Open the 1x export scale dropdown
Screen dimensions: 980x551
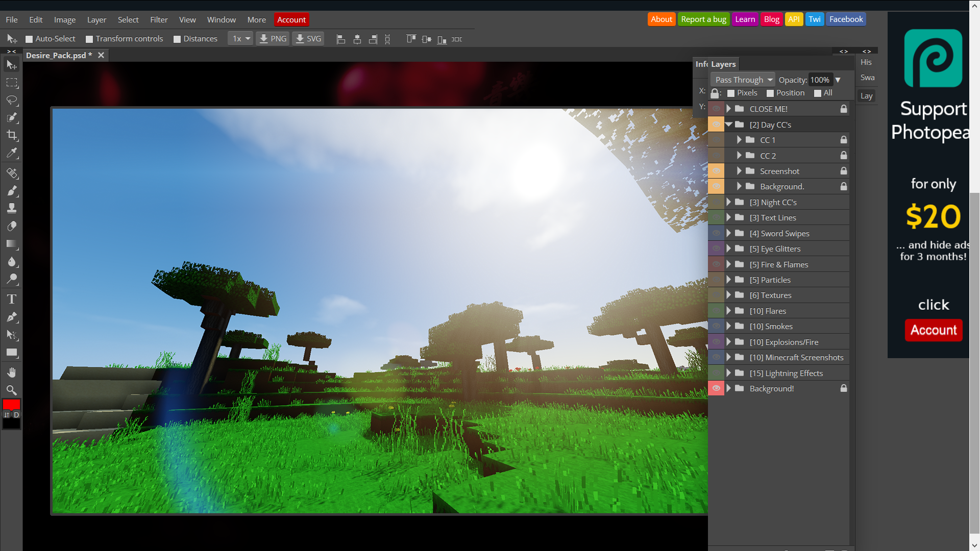point(240,39)
